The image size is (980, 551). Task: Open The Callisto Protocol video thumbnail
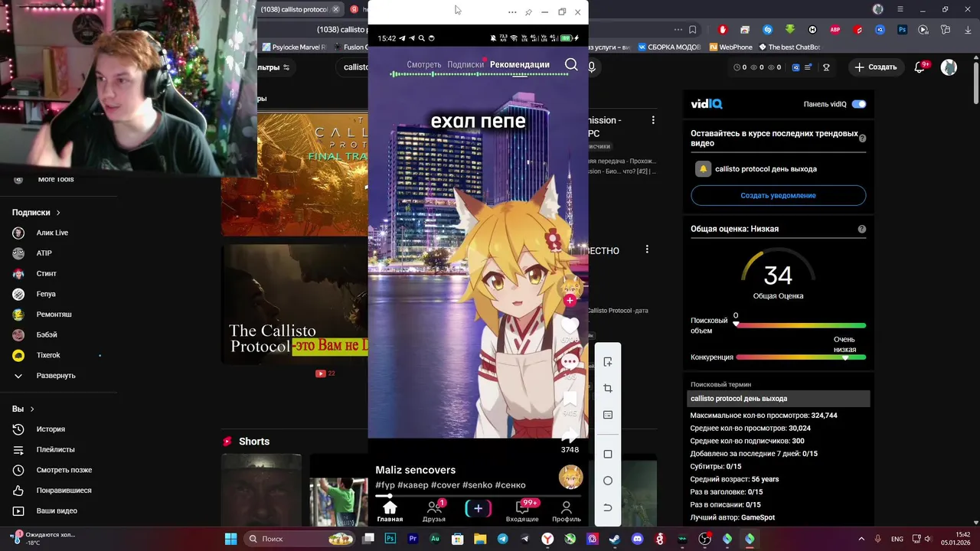click(x=295, y=304)
